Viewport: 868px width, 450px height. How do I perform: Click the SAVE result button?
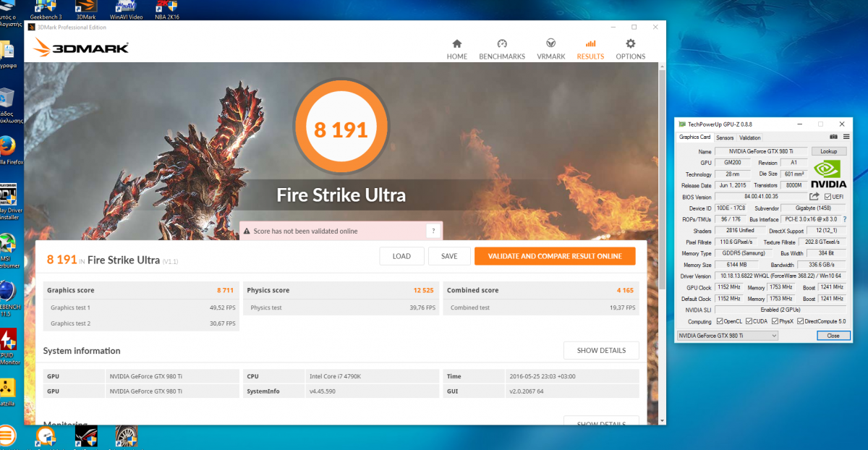coord(448,256)
